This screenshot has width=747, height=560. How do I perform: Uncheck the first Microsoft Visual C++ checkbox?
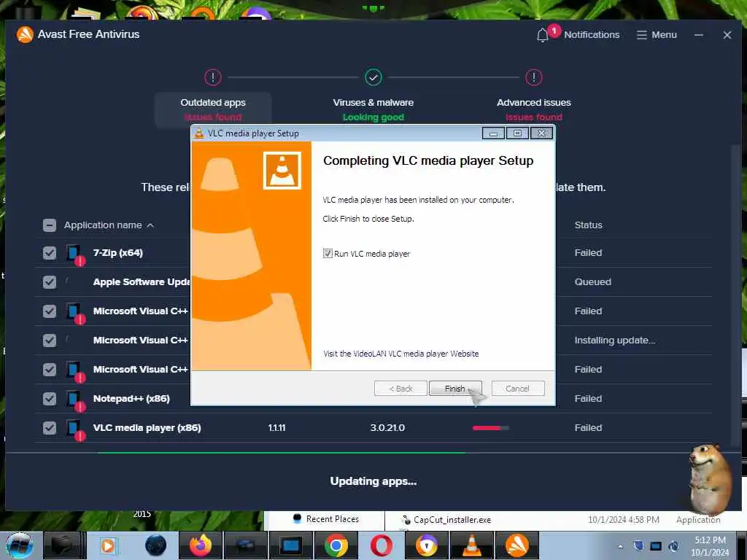50,311
